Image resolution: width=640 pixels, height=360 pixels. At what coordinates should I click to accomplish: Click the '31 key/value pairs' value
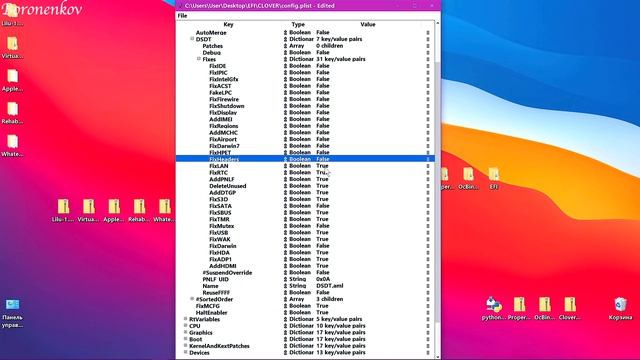pyautogui.click(x=340, y=59)
